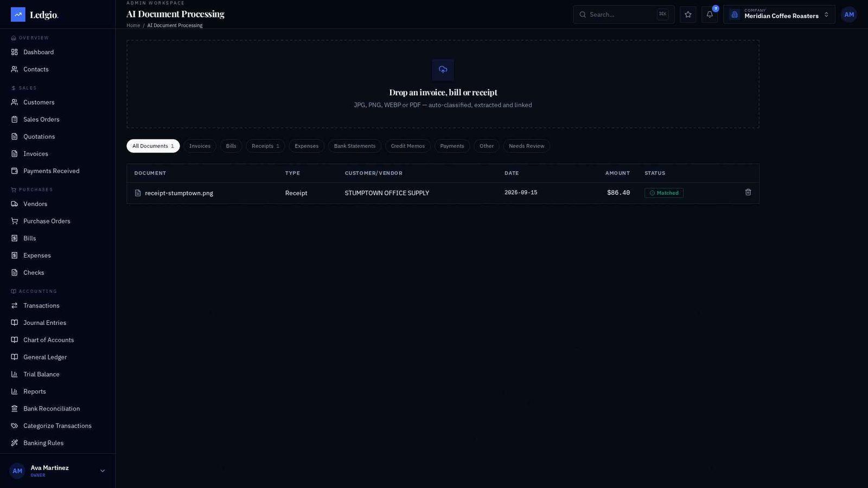The width and height of the screenshot is (868, 488).
Task: Click in the Search input field
Action: pyautogui.click(x=623, y=15)
